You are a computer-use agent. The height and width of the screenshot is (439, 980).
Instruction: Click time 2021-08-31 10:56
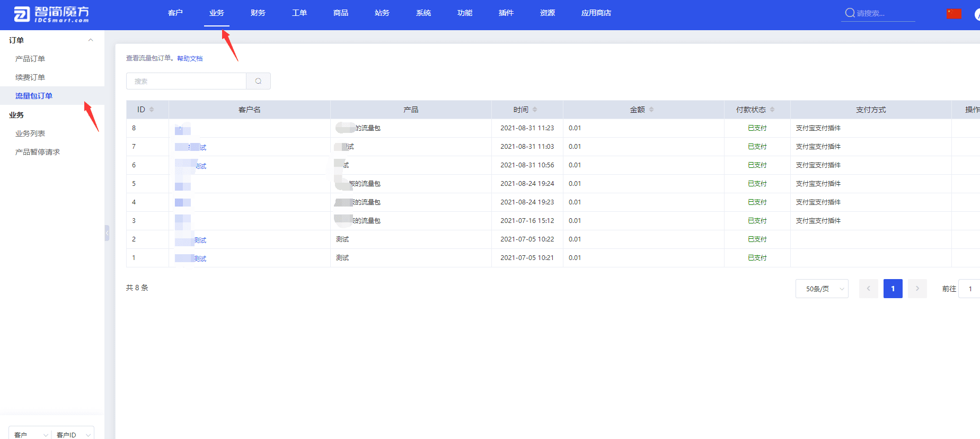pyautogui.click(x=527, y=165)
